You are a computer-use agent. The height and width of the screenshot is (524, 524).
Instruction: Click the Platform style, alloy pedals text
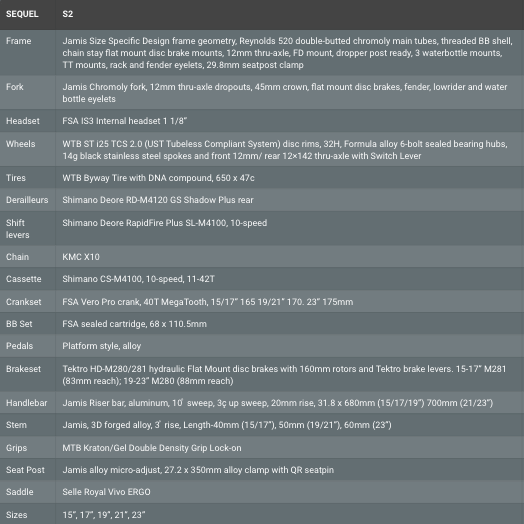pyautogui.click(x=102, y=346)
